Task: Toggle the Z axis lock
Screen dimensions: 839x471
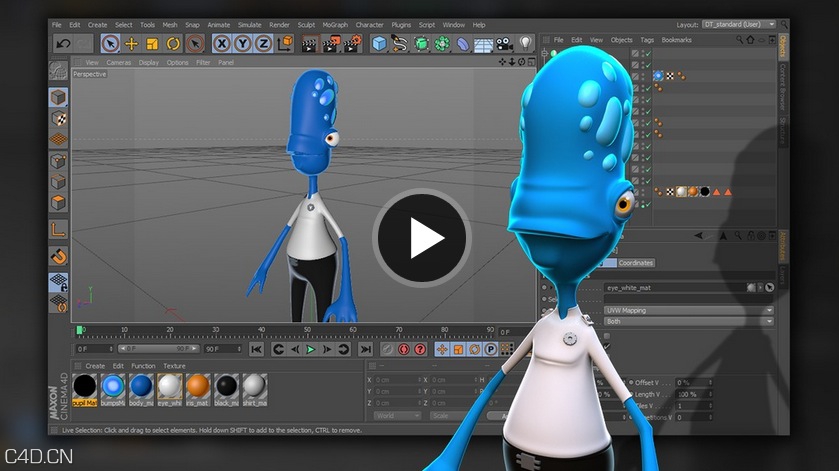Action: [x=263, y=44]
